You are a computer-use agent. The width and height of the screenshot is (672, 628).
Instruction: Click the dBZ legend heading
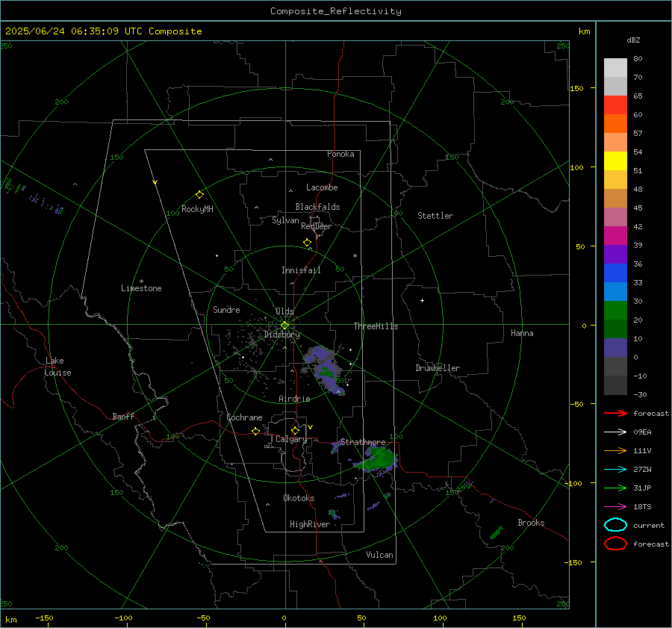click(633, 40)
